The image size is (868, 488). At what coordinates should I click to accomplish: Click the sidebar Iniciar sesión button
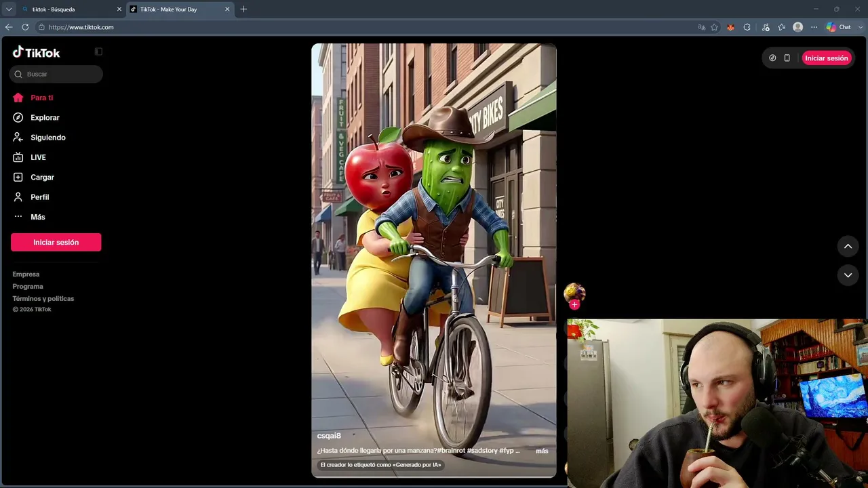(x=56, y=242)
